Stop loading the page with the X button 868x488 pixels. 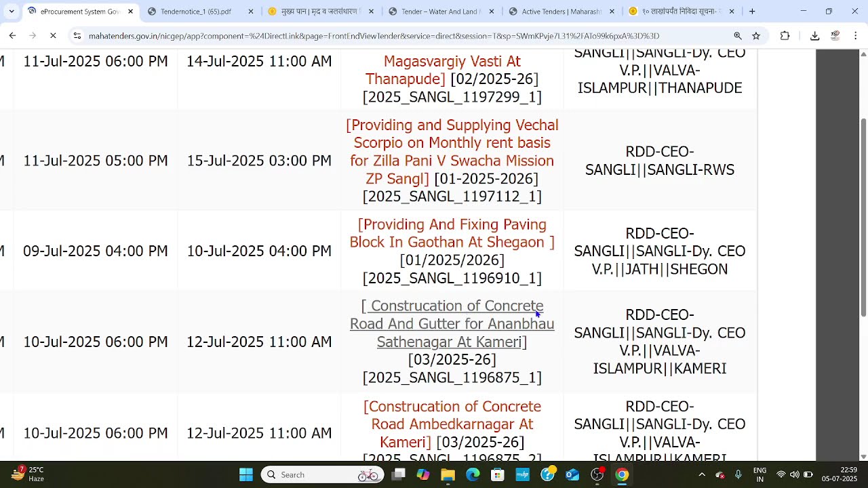(53, 36)
